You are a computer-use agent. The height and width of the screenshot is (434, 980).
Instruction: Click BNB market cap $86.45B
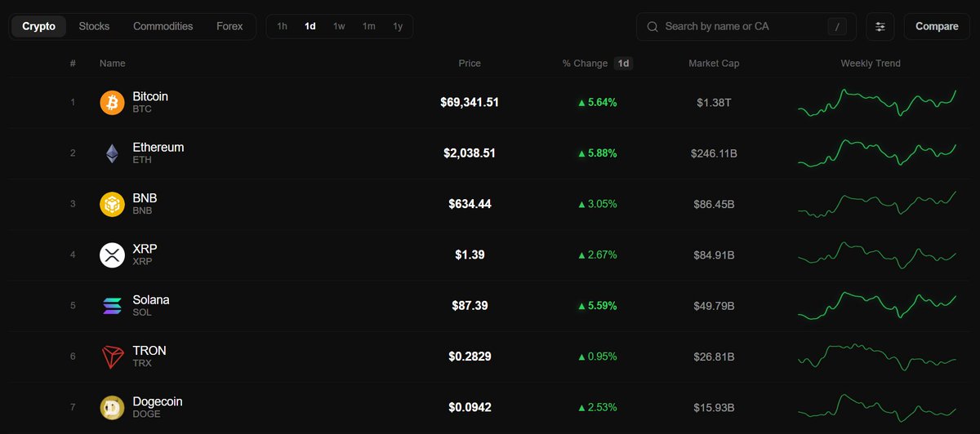[714, 204]
